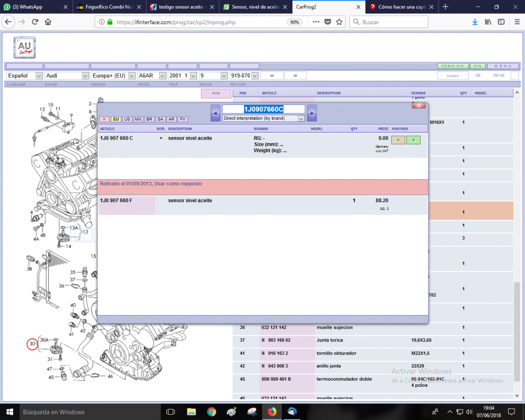525x420 pixels.
Task: Launch Google Chrome from the taskbar
Action: click(x=211, y=412)
